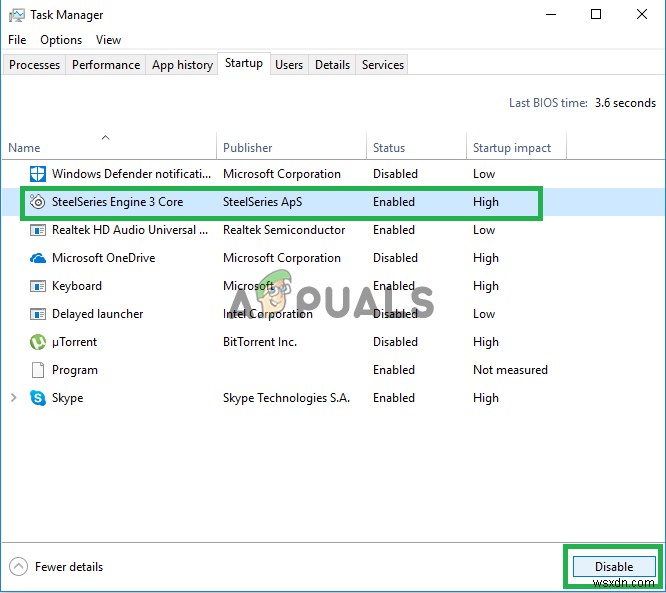Click Intel Corporation publisher cell
The height and width of the screenshot is (593, 666).
click(268, 314)
